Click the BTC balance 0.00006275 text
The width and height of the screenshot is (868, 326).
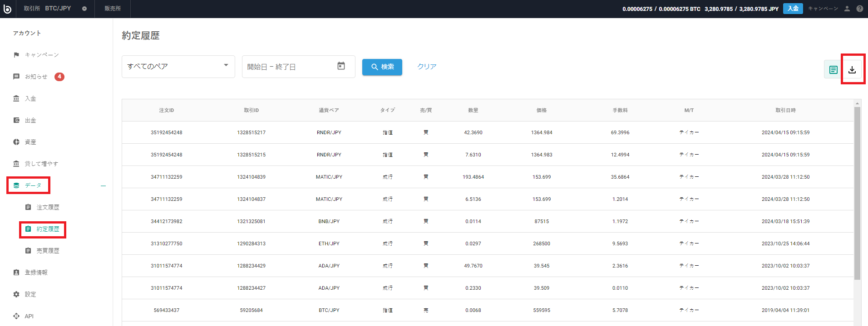click(x=661, y=9)
